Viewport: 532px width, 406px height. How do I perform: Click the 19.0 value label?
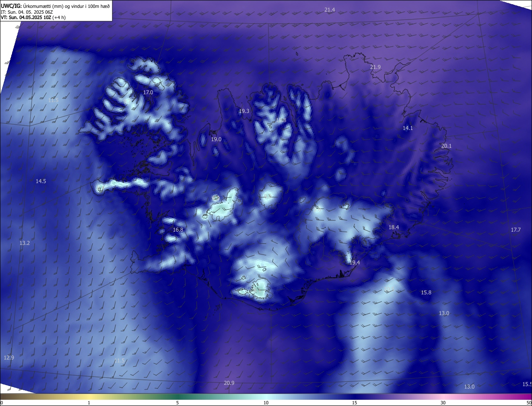[216, 139]
